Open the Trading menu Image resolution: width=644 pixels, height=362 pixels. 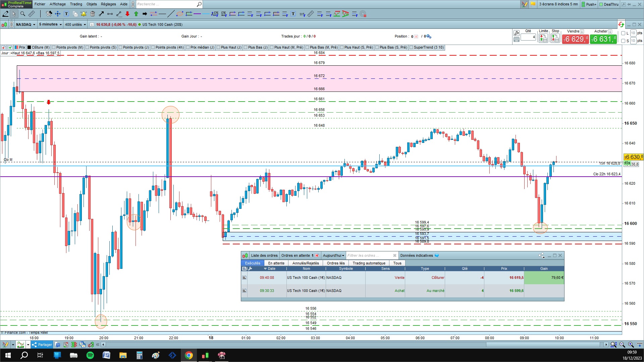pos(76,4)
